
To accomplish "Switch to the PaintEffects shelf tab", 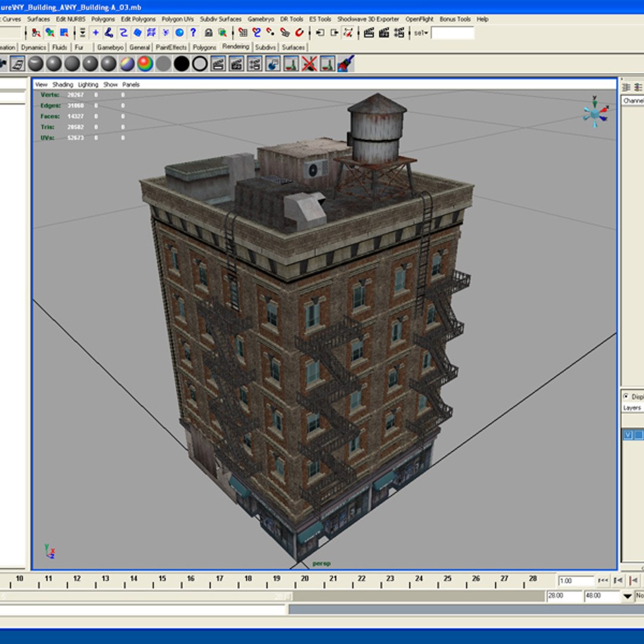I will (x=171, y=47).
